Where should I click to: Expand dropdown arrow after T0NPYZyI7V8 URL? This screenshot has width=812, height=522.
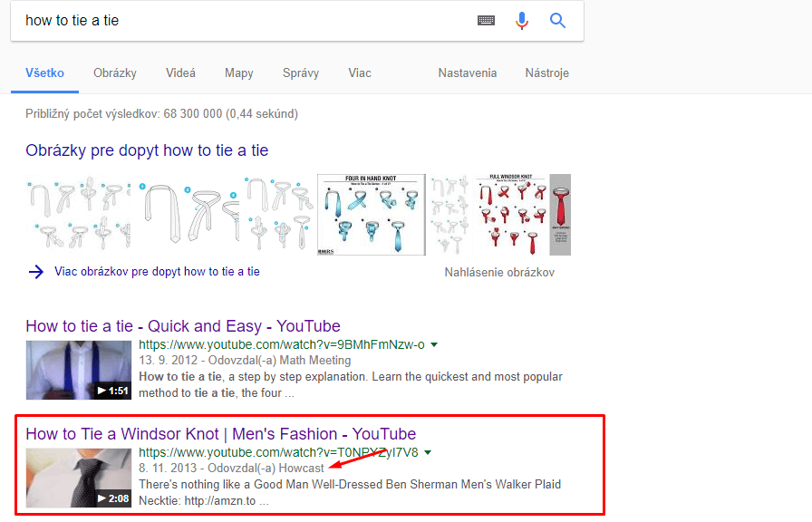point(428,452)
